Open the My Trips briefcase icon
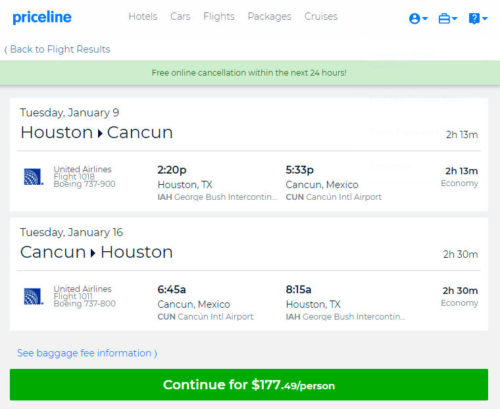 click(444, 19)
